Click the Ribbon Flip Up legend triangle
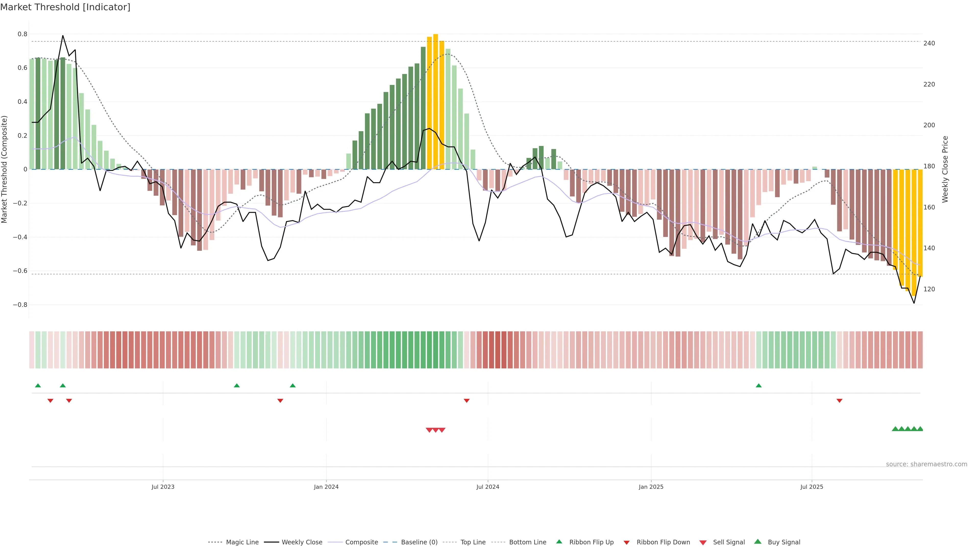 point(559,542)
